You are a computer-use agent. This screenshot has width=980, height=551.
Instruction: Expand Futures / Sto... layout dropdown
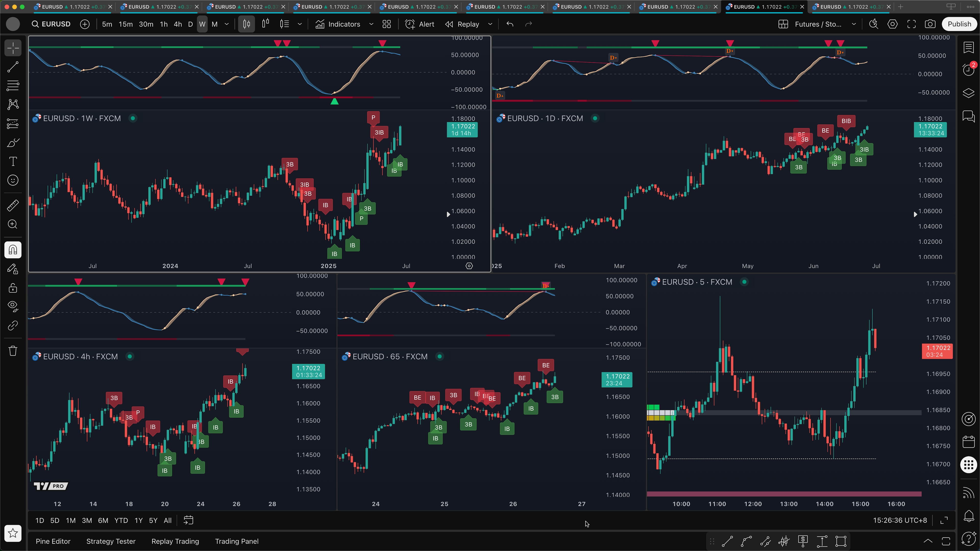[854, 24]
